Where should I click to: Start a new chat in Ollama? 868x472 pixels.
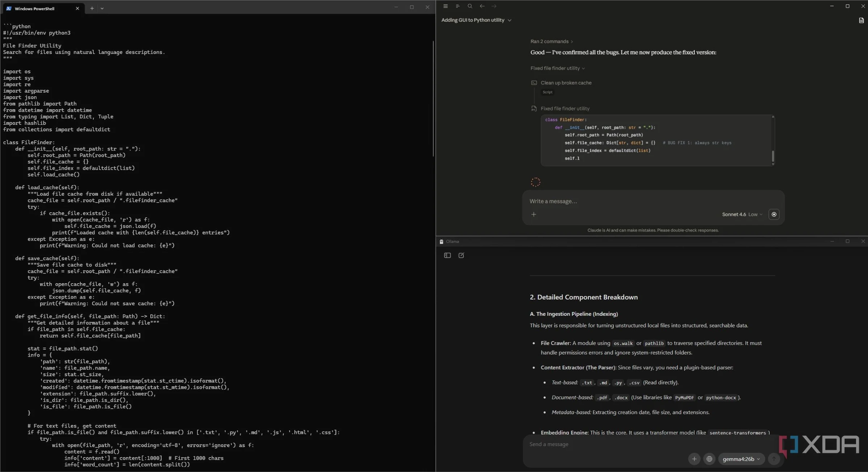pos(461,255)
